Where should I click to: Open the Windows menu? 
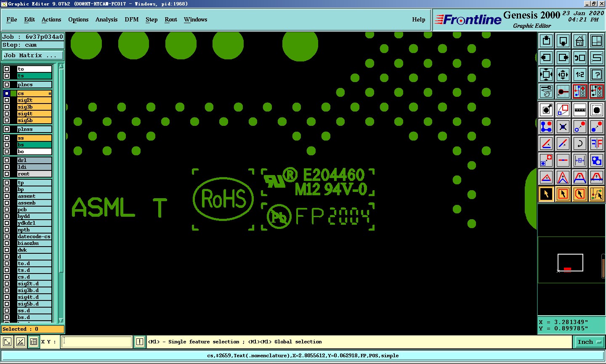[x=196, y=19]
